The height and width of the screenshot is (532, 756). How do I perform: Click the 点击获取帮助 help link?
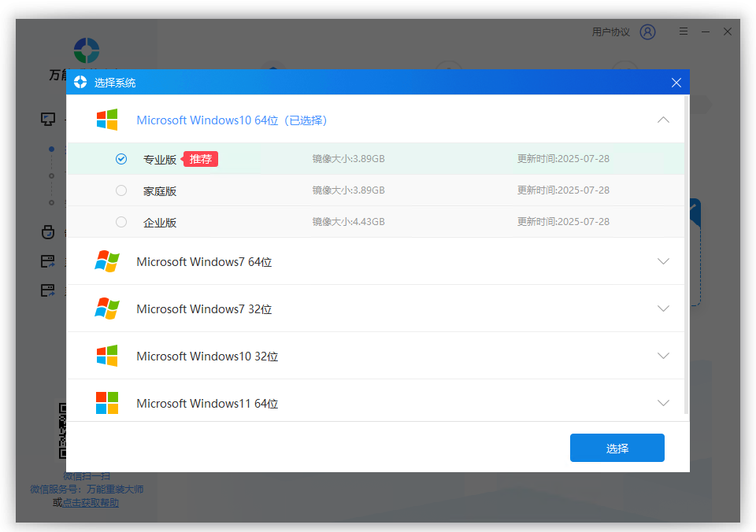point(91,502)
